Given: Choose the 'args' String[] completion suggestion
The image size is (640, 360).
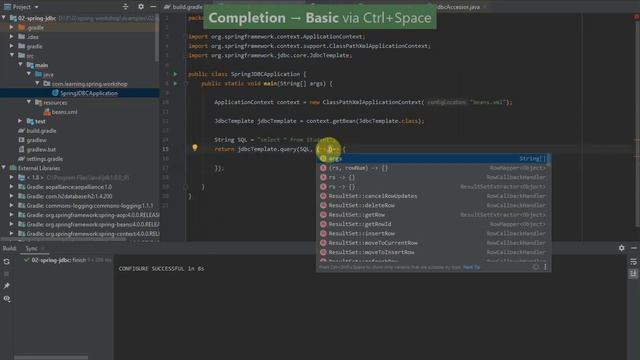Looking at the screenshot, I should [434, 158].
